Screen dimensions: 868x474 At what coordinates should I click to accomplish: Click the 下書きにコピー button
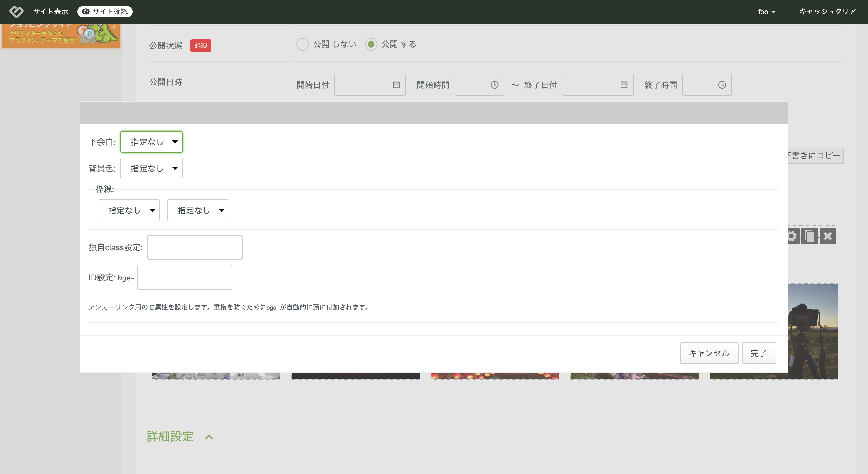pos(815,155)
